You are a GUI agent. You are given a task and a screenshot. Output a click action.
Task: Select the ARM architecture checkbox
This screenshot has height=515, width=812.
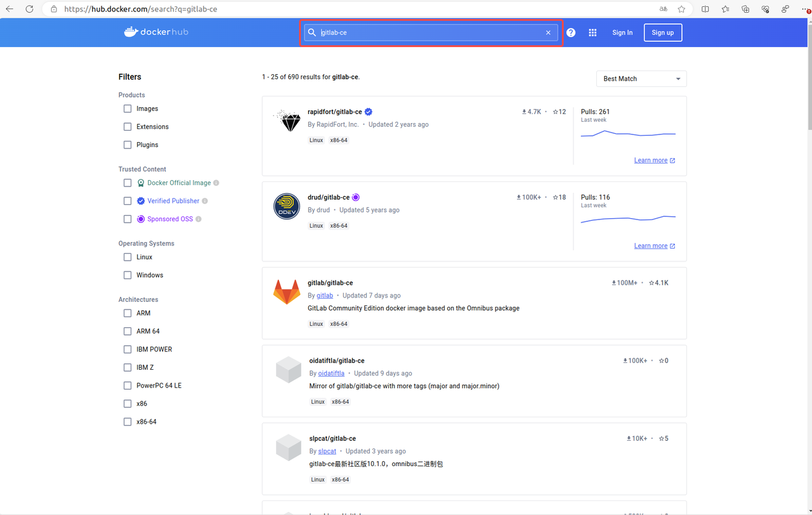point(128,313)
